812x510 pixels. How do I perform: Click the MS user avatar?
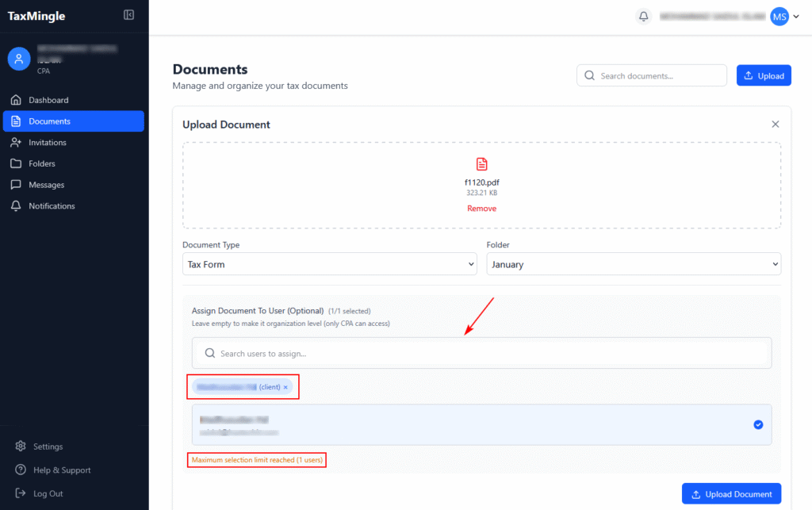coord(779,17)
